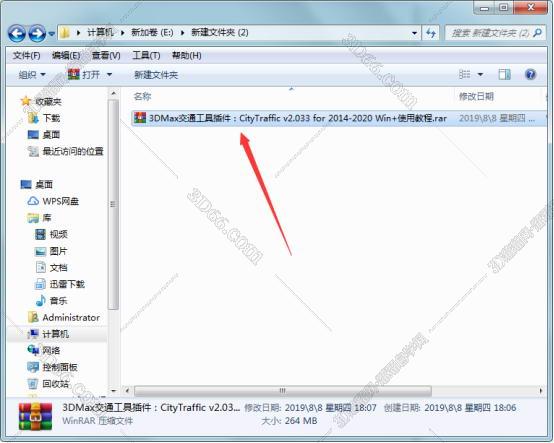Click horizontal scrollbar left arrow

point(127,391)
